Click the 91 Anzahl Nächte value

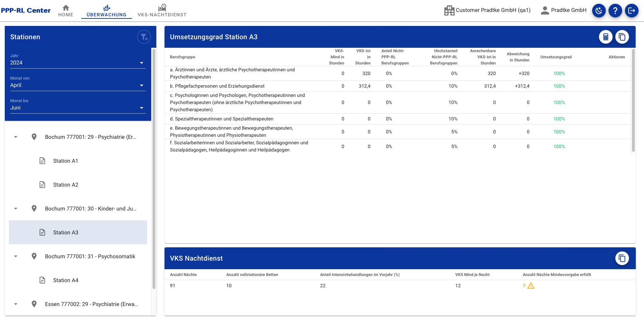point(173,286)
